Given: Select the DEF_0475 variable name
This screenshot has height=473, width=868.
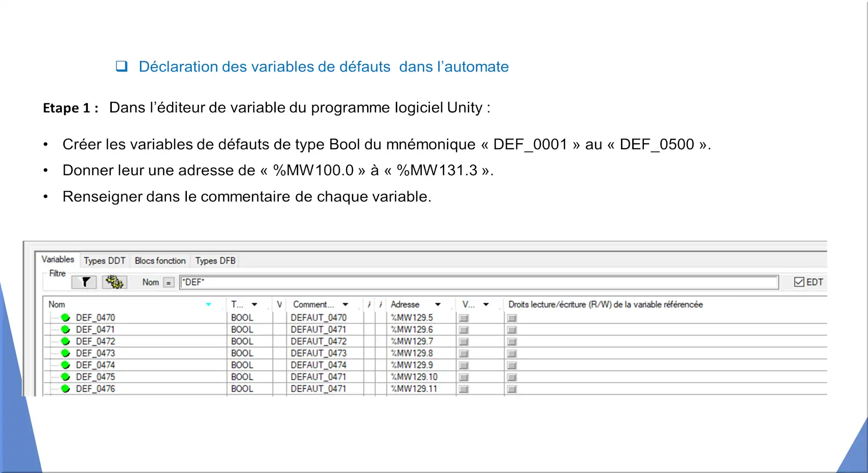Looking at the screenshot, I should point(95,377).
